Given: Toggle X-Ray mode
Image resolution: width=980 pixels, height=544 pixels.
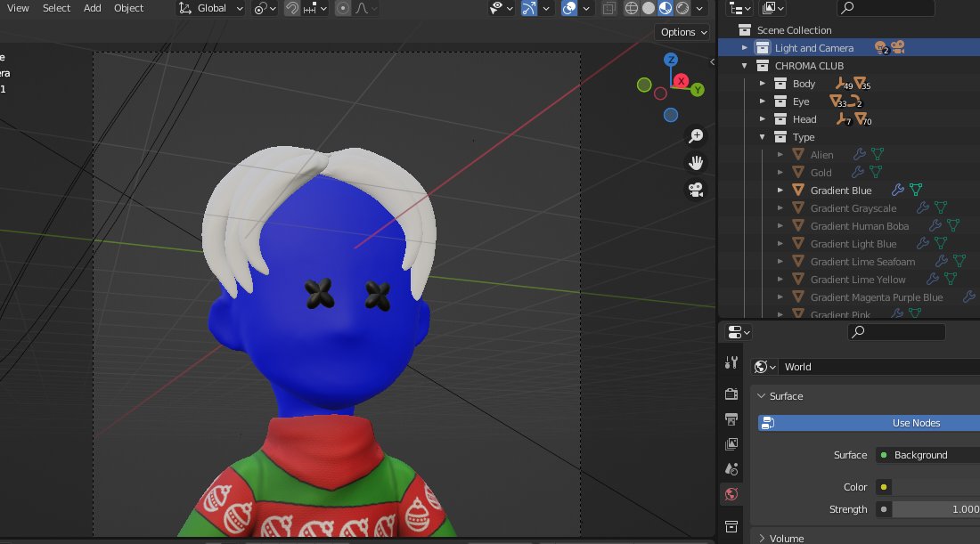Looking at the screenshot, I should click(608, 8).
